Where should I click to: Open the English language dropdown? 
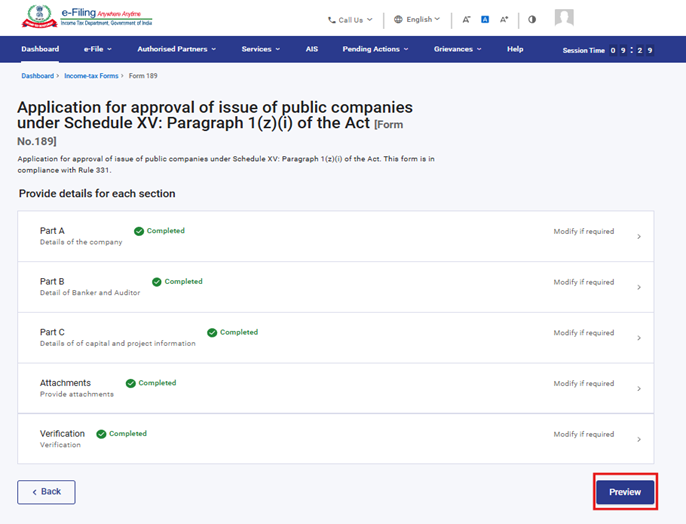point(417,19)
